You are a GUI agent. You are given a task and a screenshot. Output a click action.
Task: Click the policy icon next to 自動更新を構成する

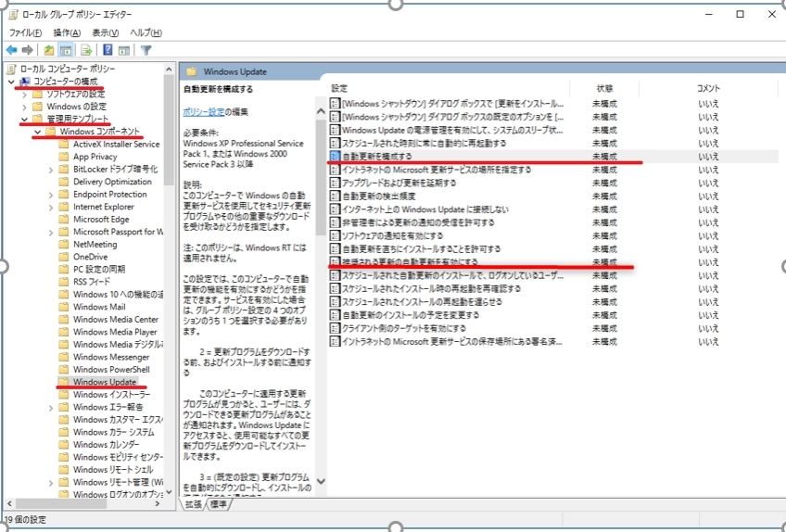335,157
